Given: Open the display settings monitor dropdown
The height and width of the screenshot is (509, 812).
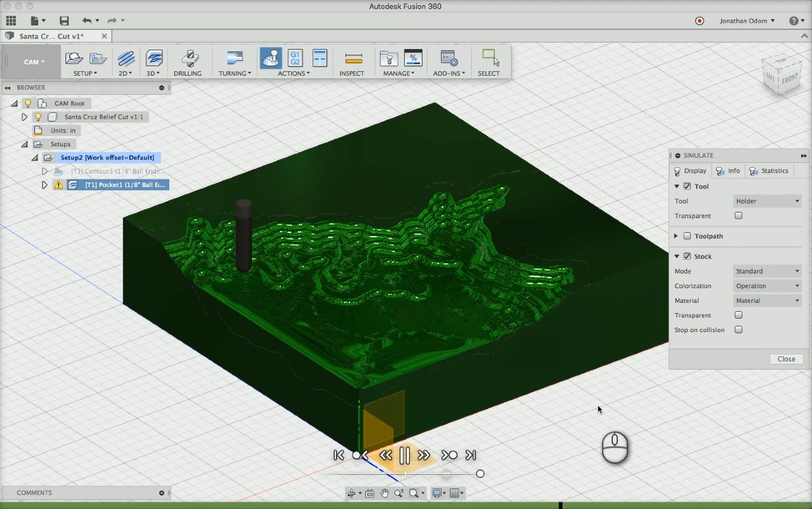Looking at the screenshot, I should [x=438, y=493].
